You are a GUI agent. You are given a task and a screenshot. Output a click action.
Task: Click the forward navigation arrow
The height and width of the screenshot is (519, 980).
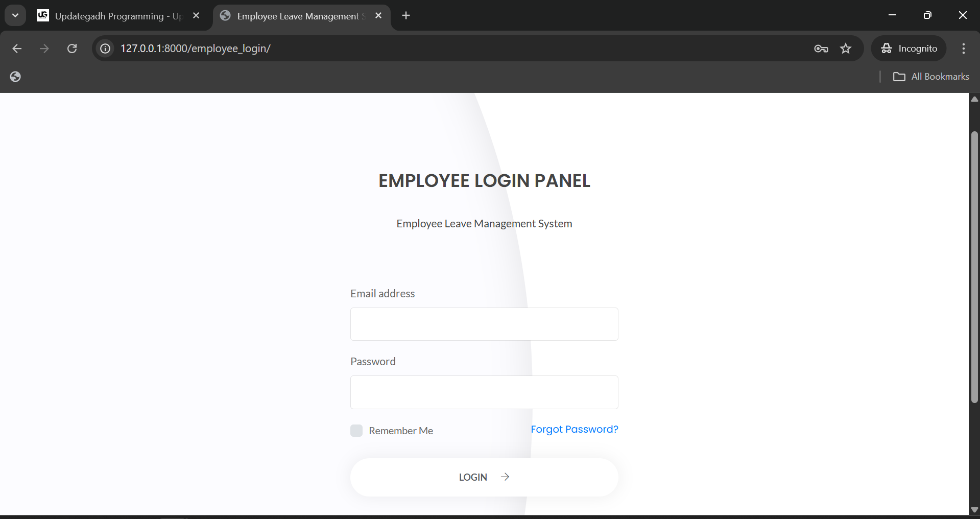[44, 48]
